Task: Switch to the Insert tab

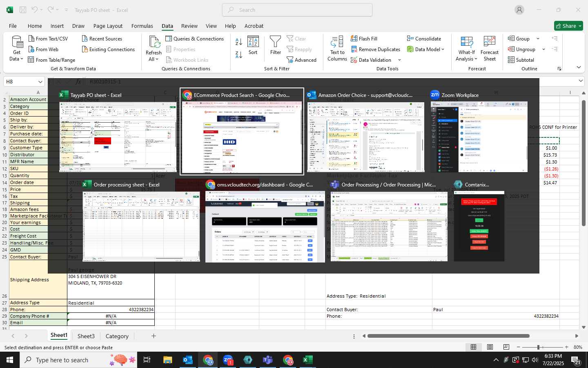Action: 57,26
